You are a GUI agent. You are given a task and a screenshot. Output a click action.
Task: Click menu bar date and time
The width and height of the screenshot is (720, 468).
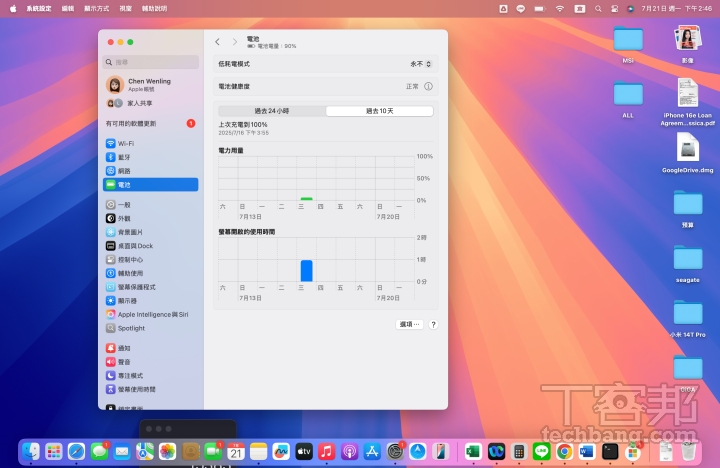[x=676, y=8]
